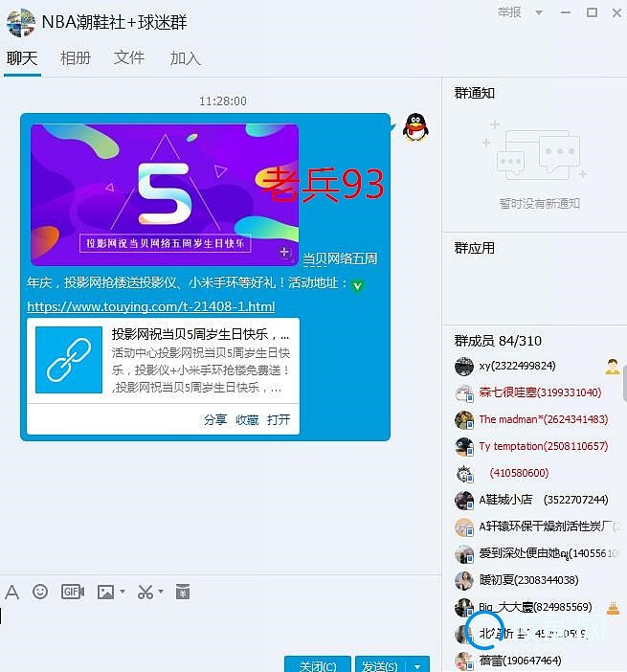Viewport: 627px width, 672px height.
Task: Click the scissors screenshot tool
Action: point(146,592)
